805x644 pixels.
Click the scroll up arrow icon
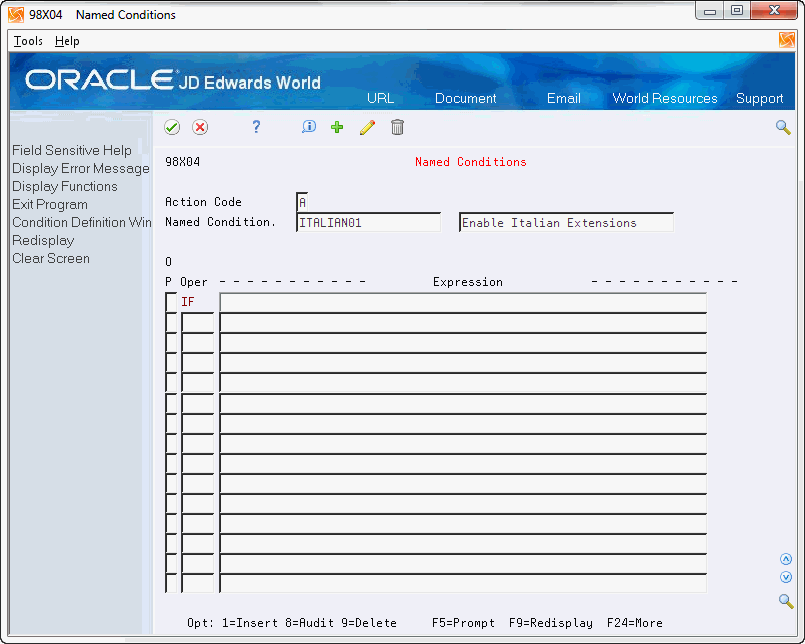click(786, 559)
